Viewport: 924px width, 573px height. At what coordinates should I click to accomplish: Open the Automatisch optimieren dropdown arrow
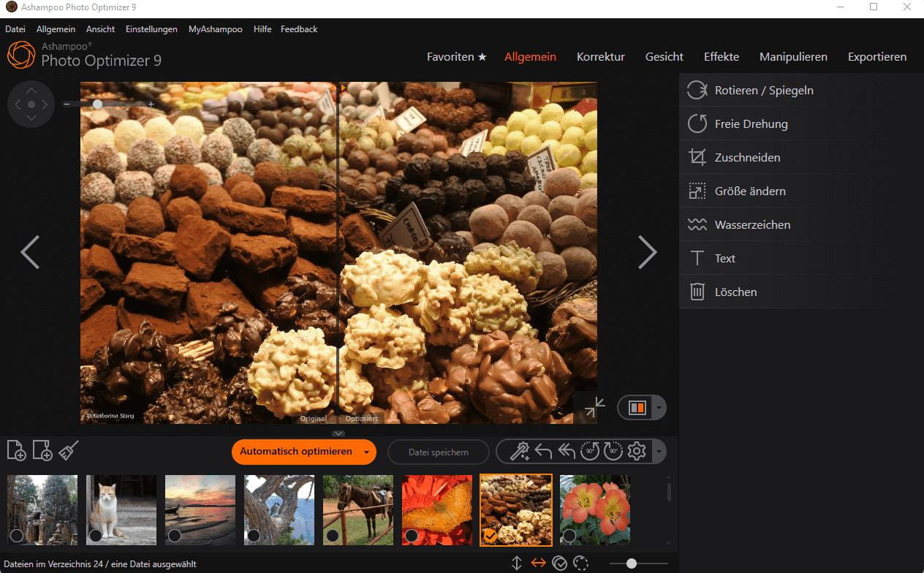366,452
